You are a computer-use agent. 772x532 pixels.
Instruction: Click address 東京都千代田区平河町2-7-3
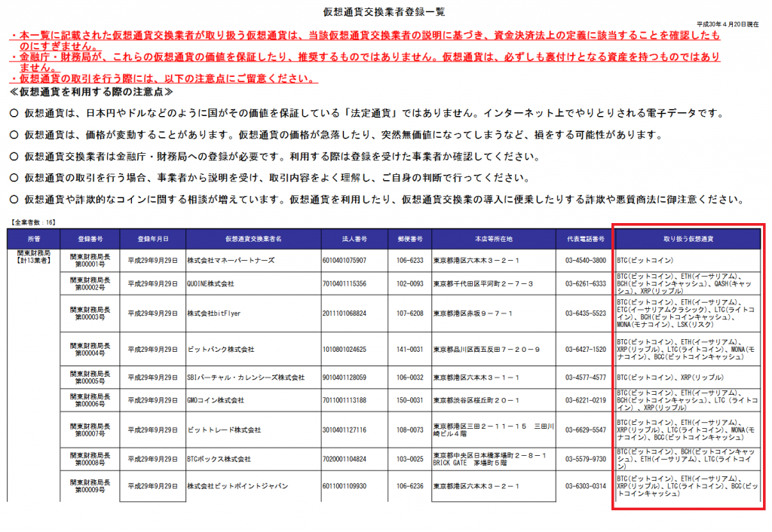(483, 284)
